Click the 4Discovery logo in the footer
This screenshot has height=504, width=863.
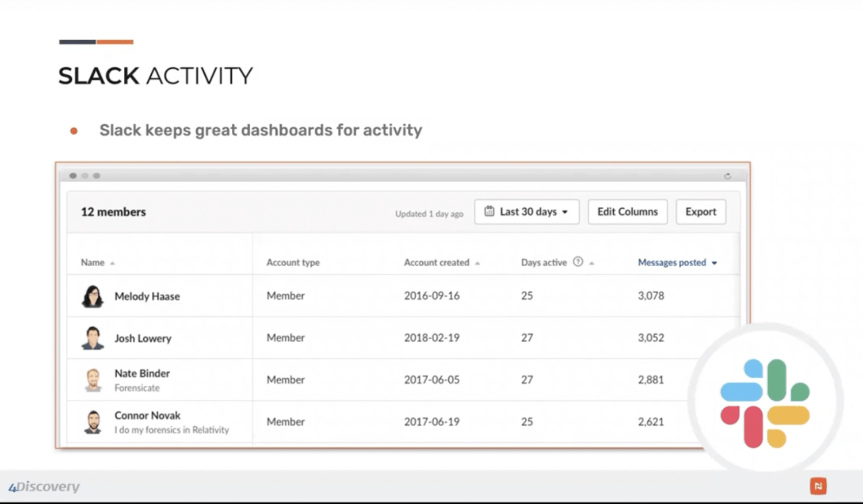click(x=44, y=487)
